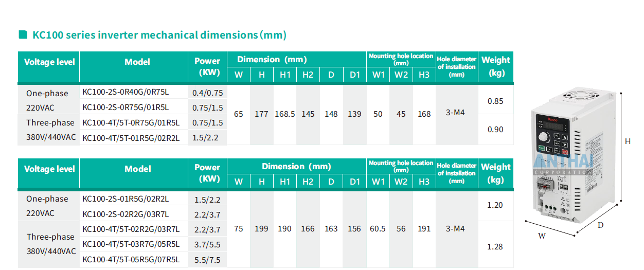
Task: Click the power value 3.7/5.5
Action: click(x=207, y=245)
